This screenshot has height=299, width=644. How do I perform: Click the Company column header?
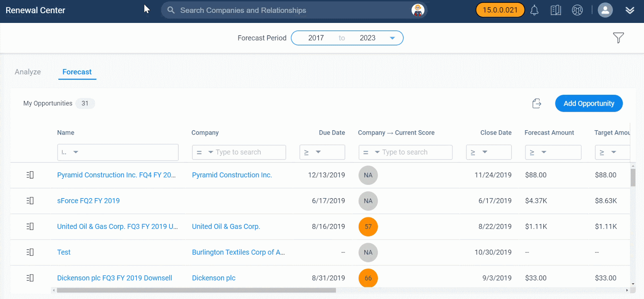205,133
